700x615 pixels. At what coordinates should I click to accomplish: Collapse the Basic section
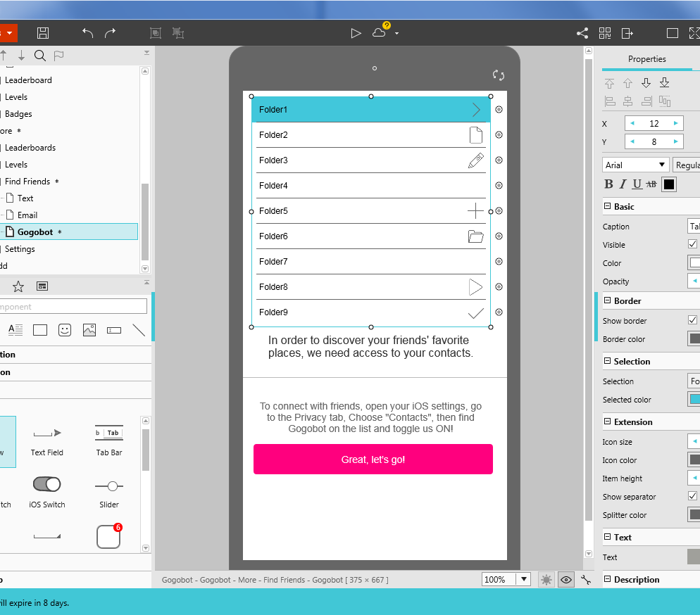607,206
